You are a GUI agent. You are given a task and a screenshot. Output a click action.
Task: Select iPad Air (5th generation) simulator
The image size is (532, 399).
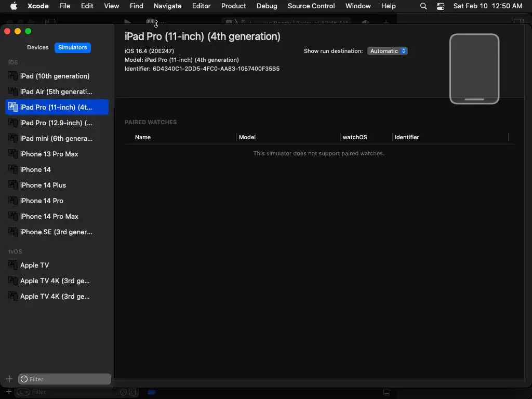(x=57, y=91)
